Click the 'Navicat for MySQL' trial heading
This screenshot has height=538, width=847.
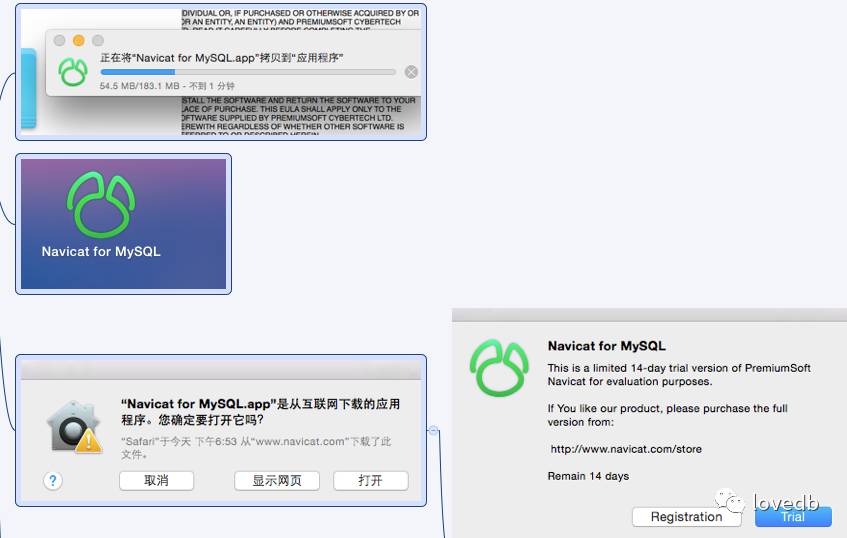[x=607, y=346]
